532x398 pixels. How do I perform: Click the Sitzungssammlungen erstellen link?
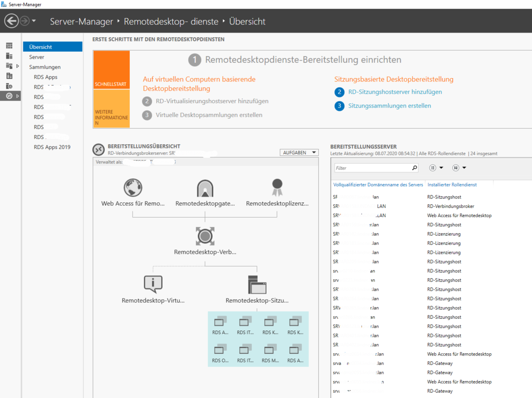[389, 106]
